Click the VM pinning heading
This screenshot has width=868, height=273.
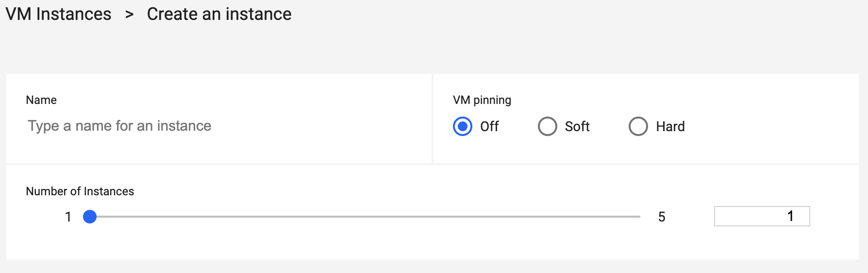point(482,100)
